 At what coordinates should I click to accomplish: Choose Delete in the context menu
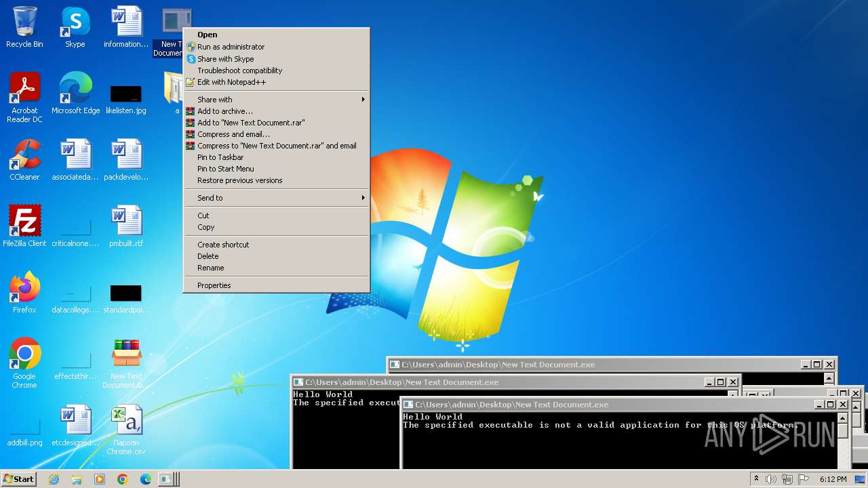pos(277,256)
